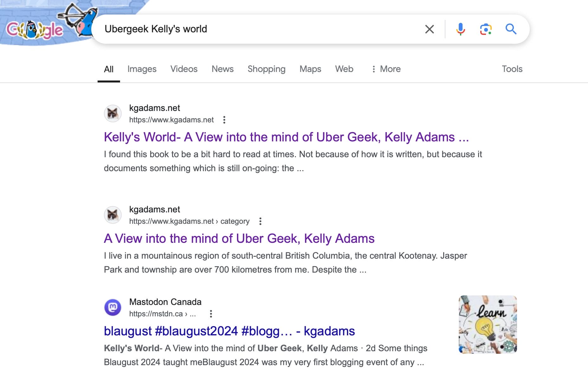Open the blaugust #blaugust2024 Mastodon result
588x381 pixels.
pyautogui.click(x=229, y=331)
